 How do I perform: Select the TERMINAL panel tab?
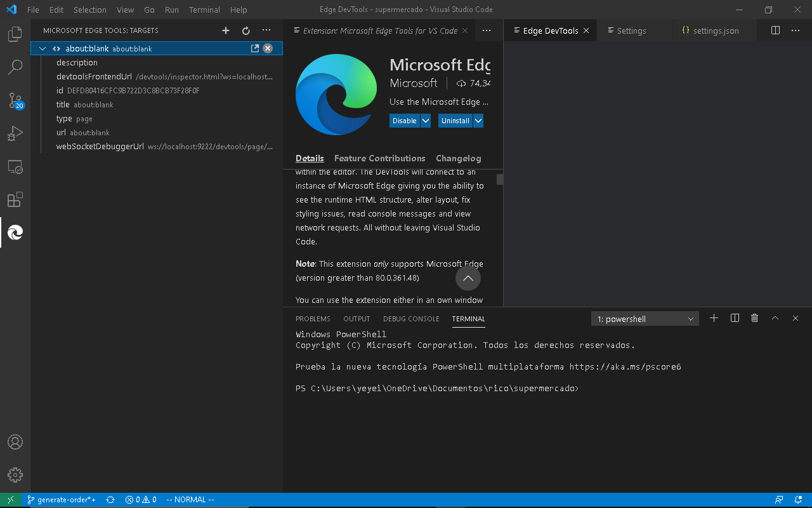point(469,319)
